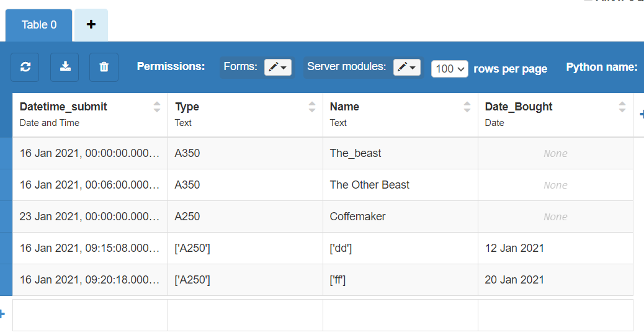
Task: Change rows per page selector
Action: pos(449,69)
